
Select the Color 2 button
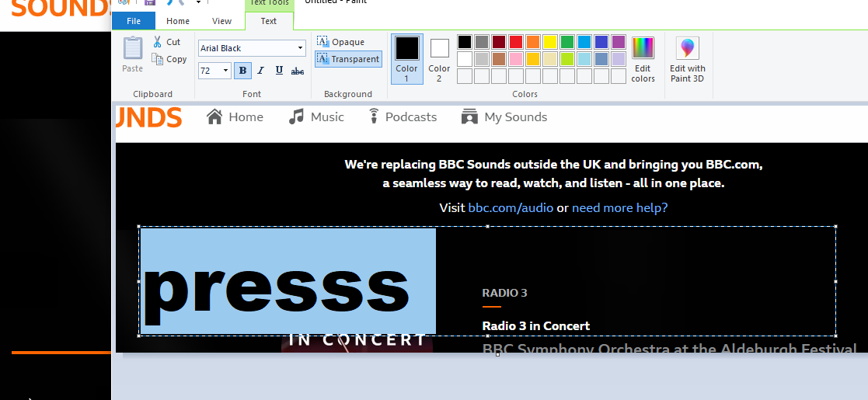coord(439,58)
